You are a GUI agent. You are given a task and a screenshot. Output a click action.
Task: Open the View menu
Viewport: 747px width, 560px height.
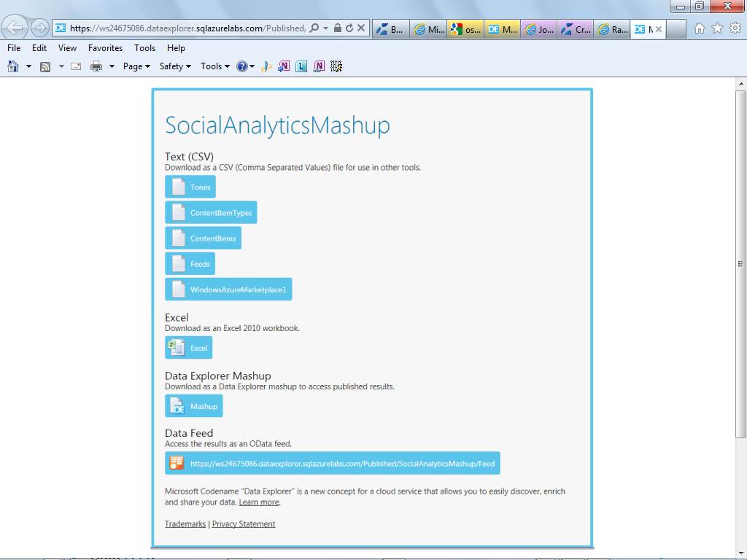coord(67,48)
